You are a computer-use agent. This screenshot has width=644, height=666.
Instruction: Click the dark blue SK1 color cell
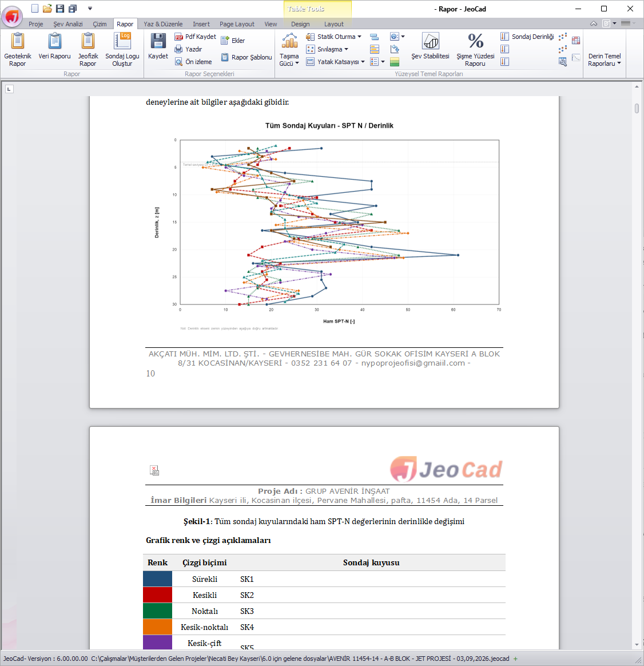click(x=157, y=579)
